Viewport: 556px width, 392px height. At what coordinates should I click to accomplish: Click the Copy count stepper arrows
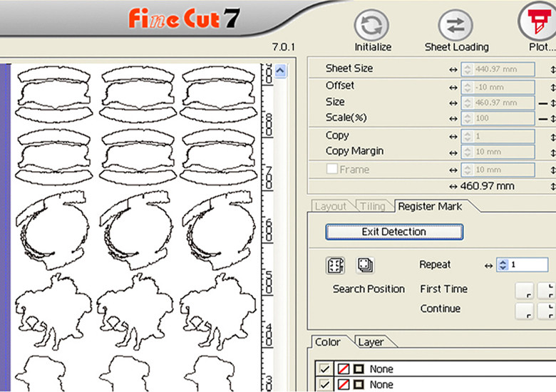click(468, 135)
